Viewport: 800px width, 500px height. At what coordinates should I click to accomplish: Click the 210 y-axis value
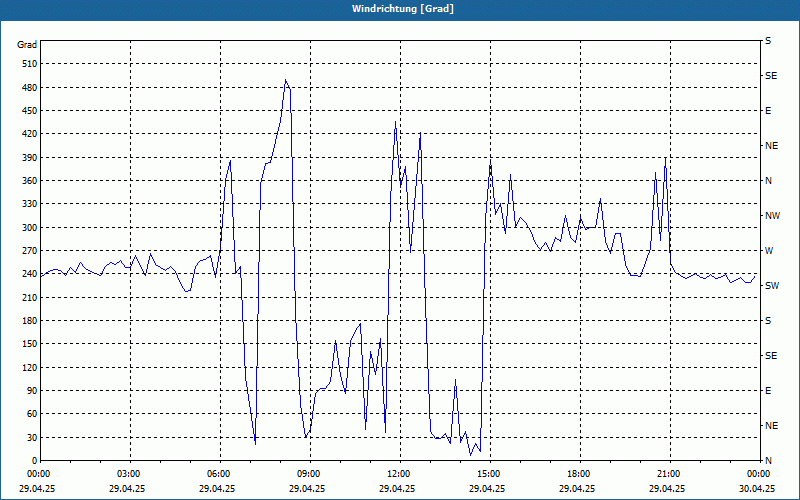[30, 297]
